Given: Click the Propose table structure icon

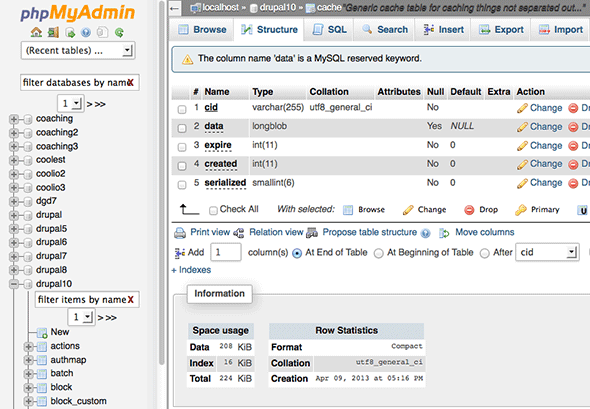Looking at the screenshot, I should (312, 233).
